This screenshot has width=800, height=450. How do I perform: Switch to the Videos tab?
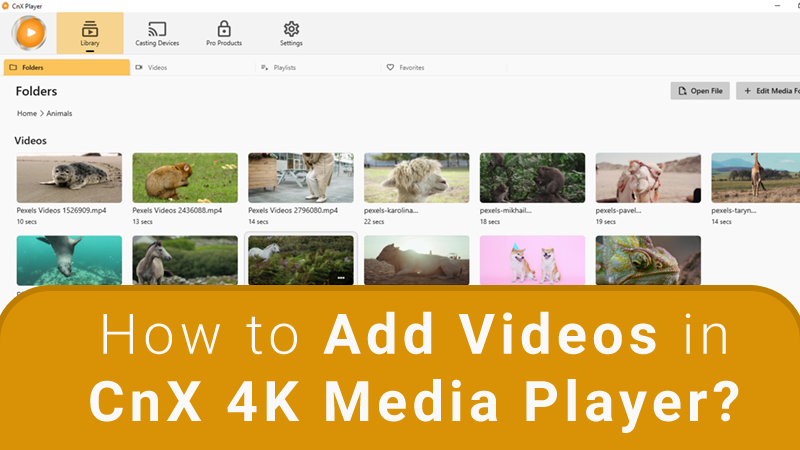point(193,67)
